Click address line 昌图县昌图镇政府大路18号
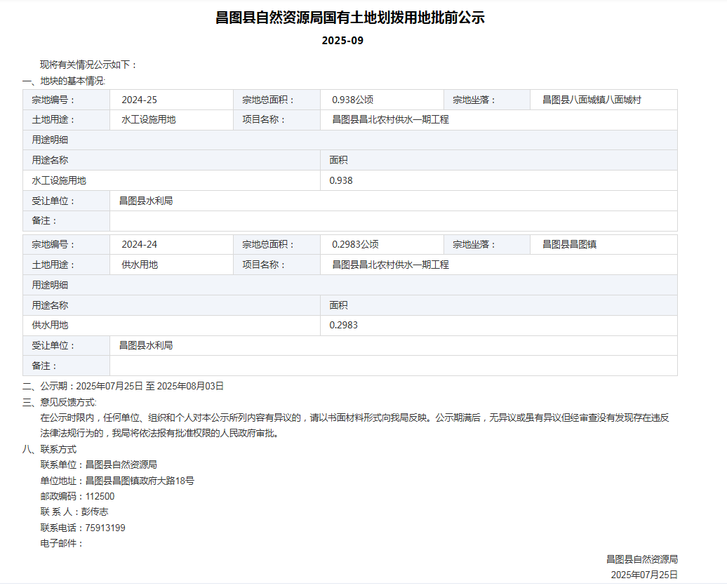 pyautogui.click(x=140, y=481)
